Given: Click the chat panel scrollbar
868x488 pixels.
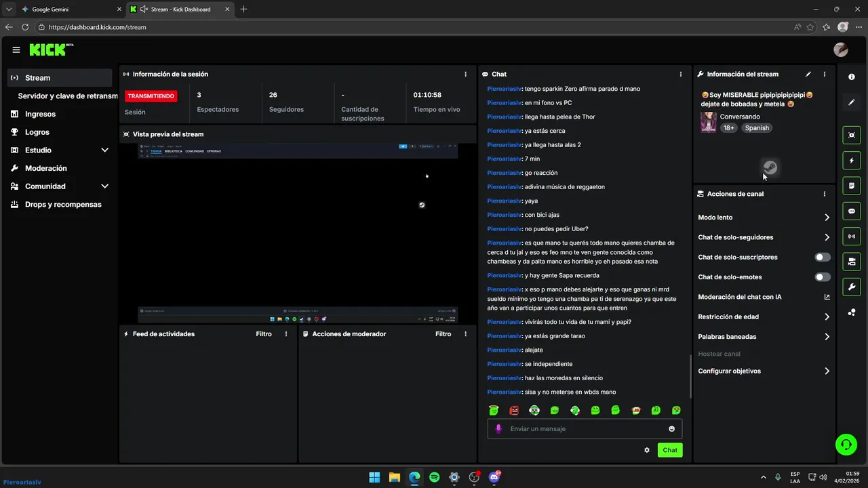Looking at the screenshot, I should (x=690, y=377).
